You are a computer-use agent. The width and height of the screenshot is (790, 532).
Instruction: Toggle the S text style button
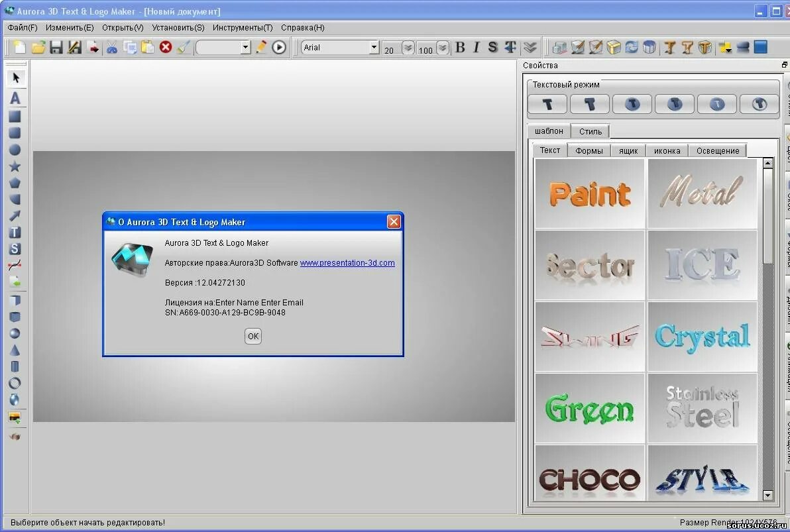492,47
